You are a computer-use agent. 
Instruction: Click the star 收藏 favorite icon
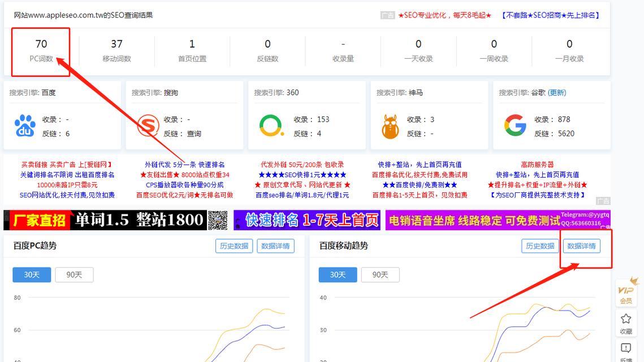pyautogui.click(x=626, y=324)
